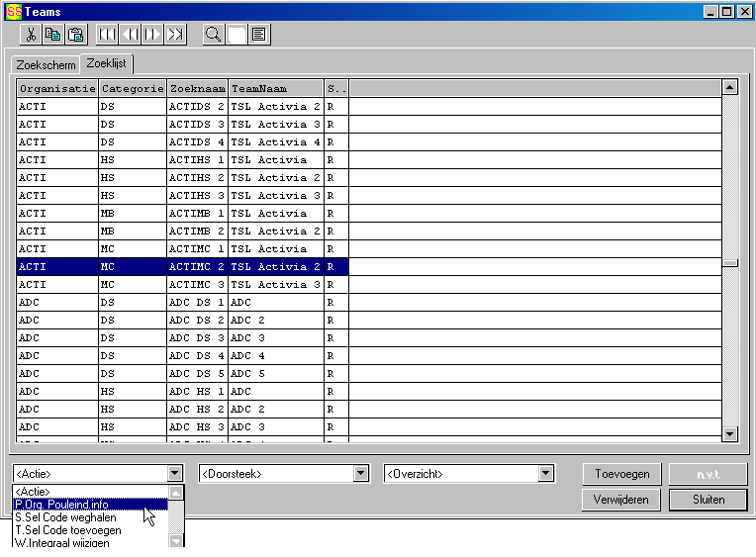The image size is (756, 557).
Task: Go to last record navigation icon
Action: point(175,35)
